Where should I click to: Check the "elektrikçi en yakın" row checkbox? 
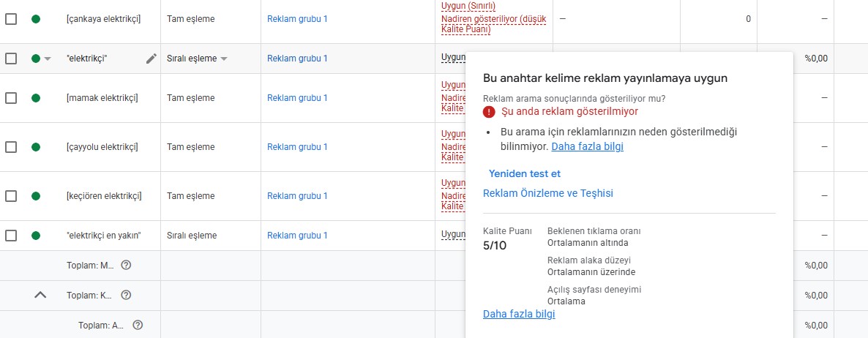(x=11, y=235)
